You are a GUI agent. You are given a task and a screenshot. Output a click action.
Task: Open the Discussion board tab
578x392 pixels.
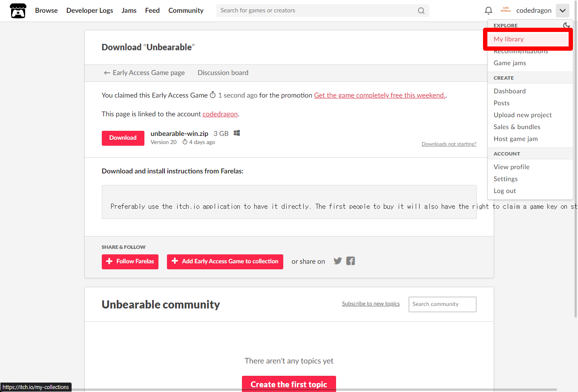point(223,73)
